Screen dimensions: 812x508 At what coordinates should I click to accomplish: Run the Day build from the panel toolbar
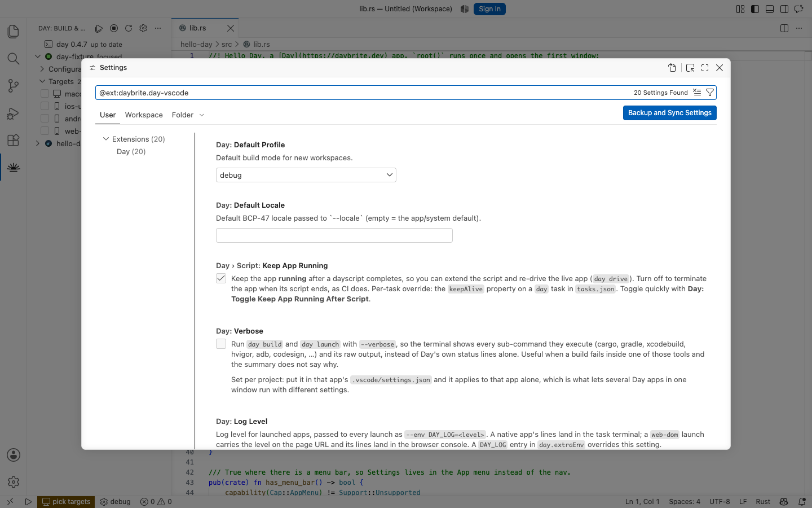[x=99, y=28]
